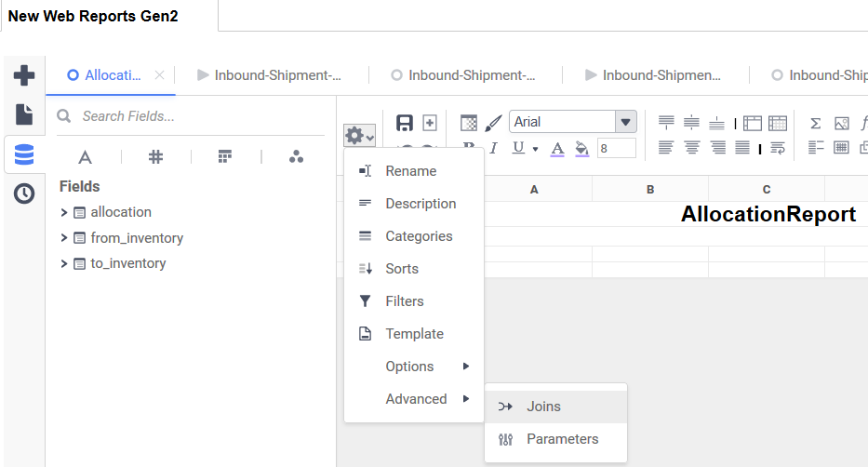
Task: Open the data sources database icon
Action: point(24,154)
